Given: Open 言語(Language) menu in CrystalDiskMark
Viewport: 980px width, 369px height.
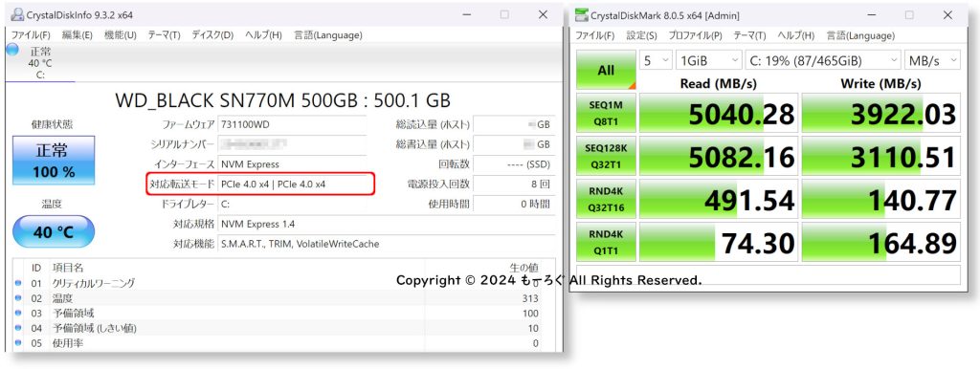Looking at the screenshot, I should (x=860, y=35).
